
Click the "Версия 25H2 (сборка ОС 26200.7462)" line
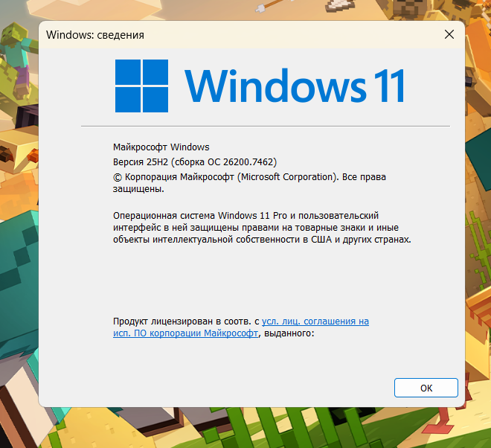[195, 162]
